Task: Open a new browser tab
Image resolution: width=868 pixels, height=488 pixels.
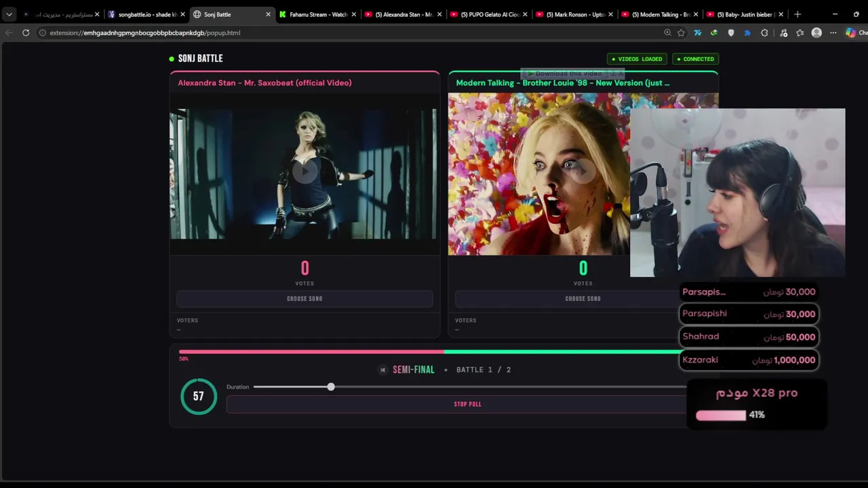Action: tap(797, 14)
